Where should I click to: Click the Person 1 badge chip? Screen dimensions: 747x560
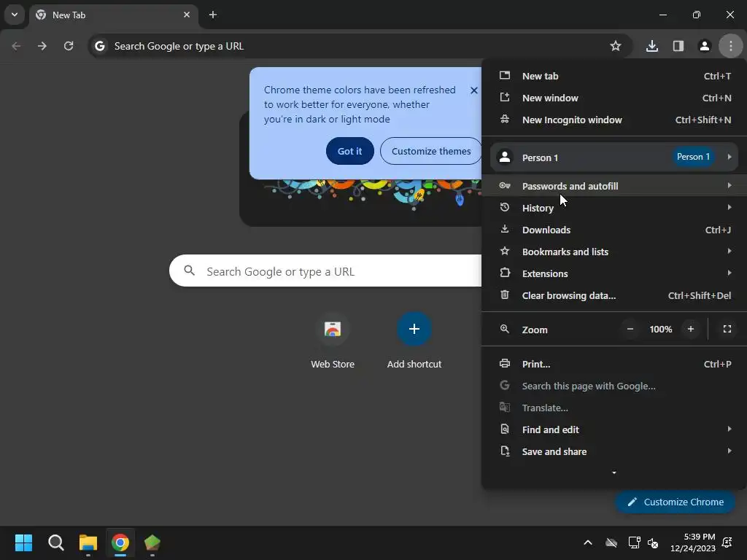[x=693, y=157]
